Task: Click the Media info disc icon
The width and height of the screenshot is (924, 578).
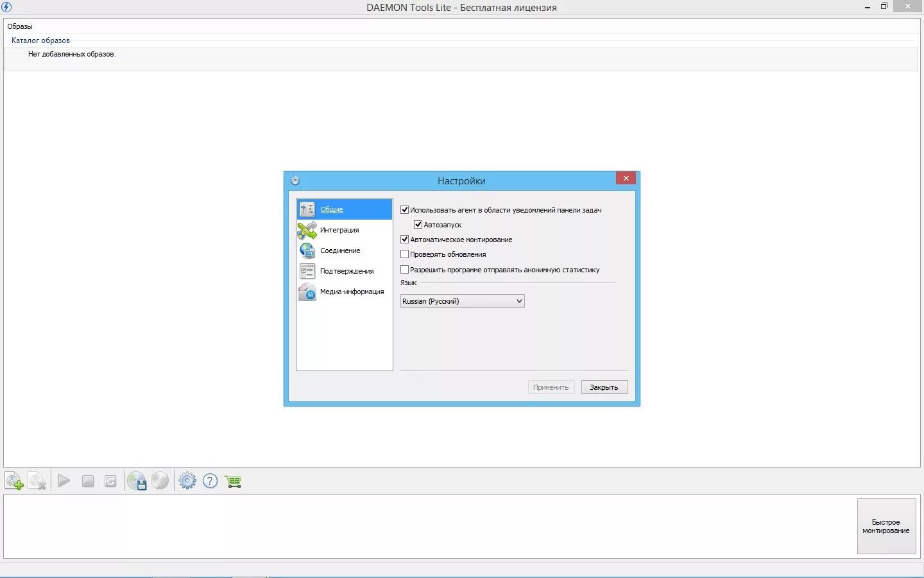Action: coord(307,292)
